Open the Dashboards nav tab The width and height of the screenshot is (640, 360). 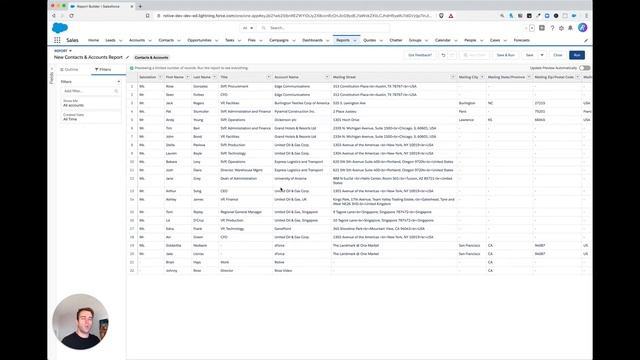(312, 40)
